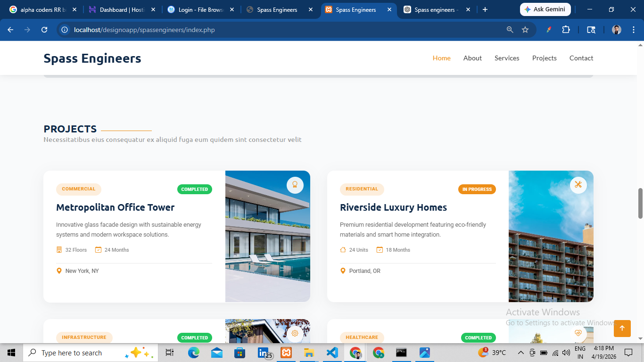This screenshot has height=362, width=644.
Task: Click the orange back-to-top arrow button
Action: click(x=622, y=329)
